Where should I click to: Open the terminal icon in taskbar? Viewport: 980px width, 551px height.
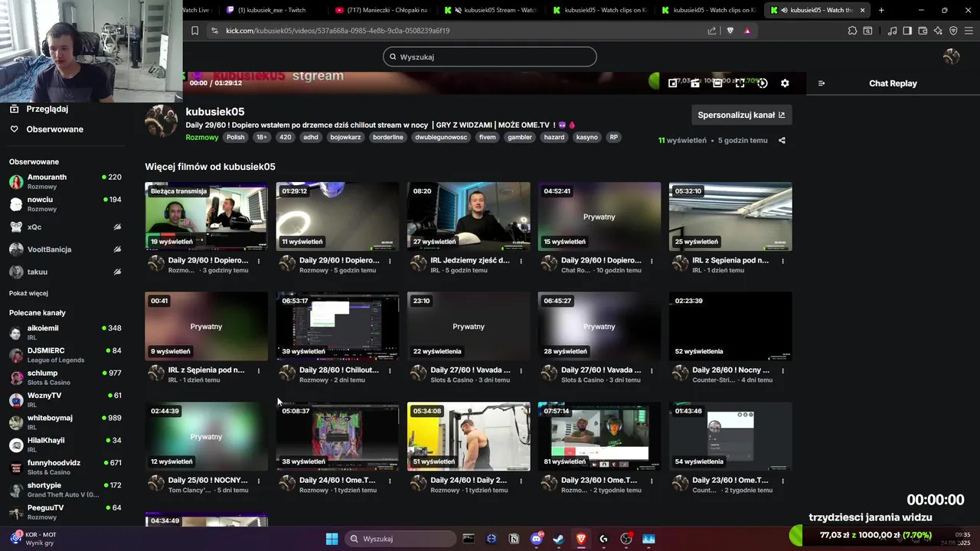469,539
